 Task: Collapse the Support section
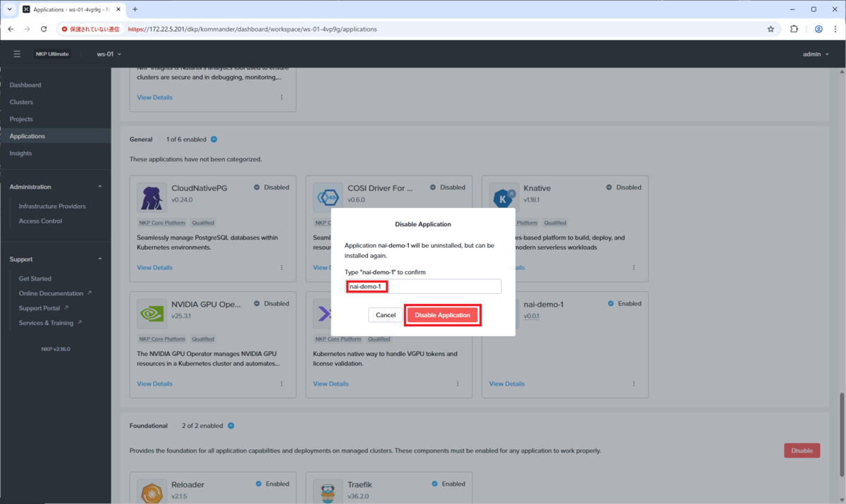tap(99, 259)
